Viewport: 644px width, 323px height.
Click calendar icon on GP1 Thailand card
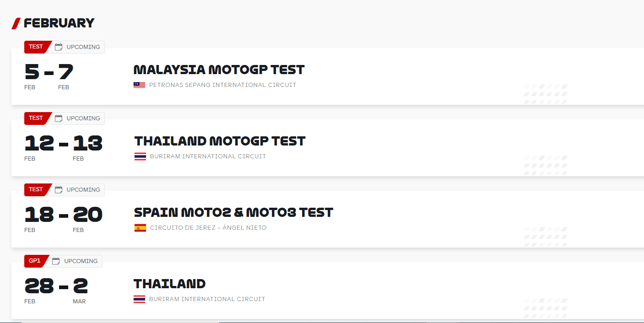(x=56, y=261)
